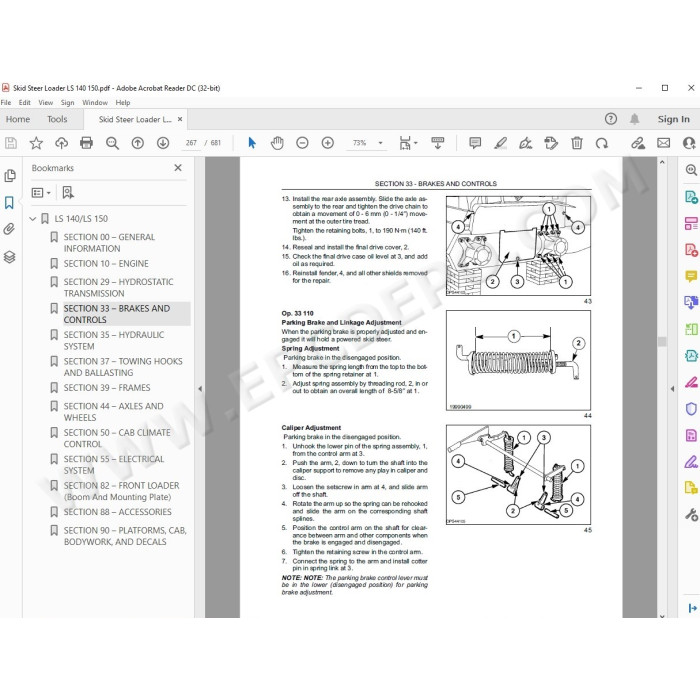The height and width of the screenshot is (700, 700).
Task: Click the Sign In button
Action: coord(673,119)
